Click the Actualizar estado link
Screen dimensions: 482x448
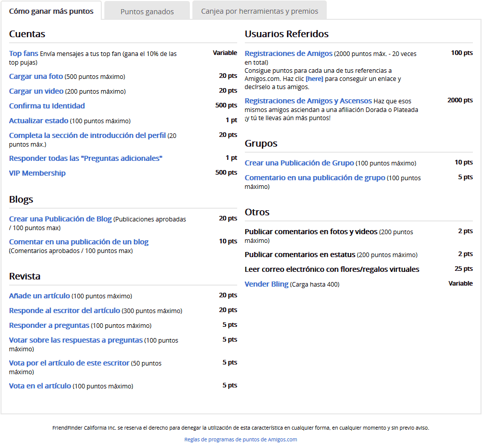tap(39, 121)
